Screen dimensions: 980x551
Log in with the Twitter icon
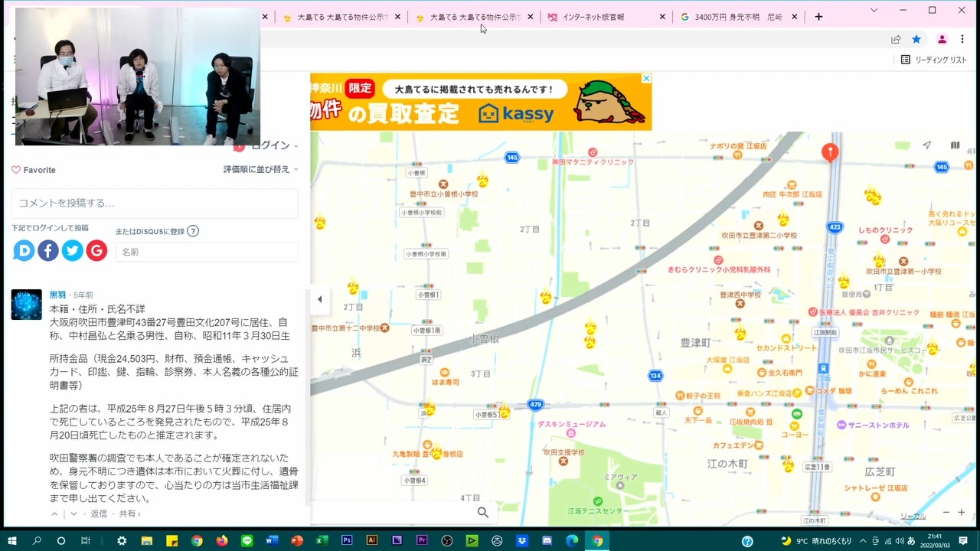[72, 250]
